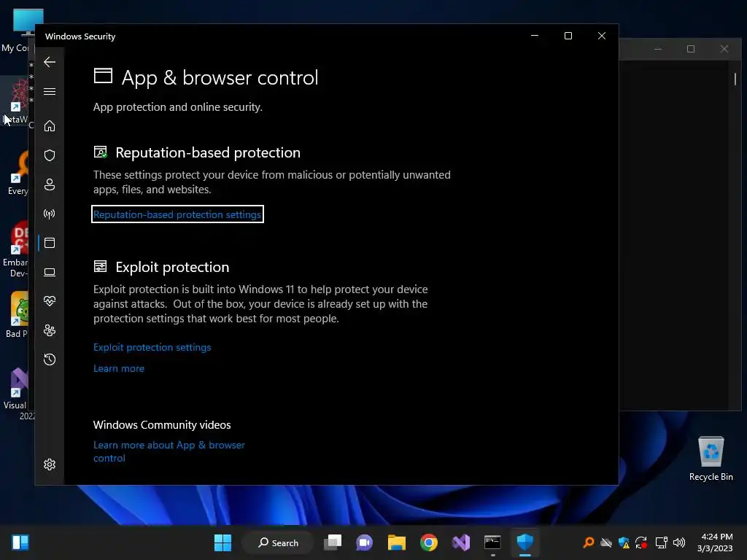Click the OneDrive cloud tray icon

606,542
